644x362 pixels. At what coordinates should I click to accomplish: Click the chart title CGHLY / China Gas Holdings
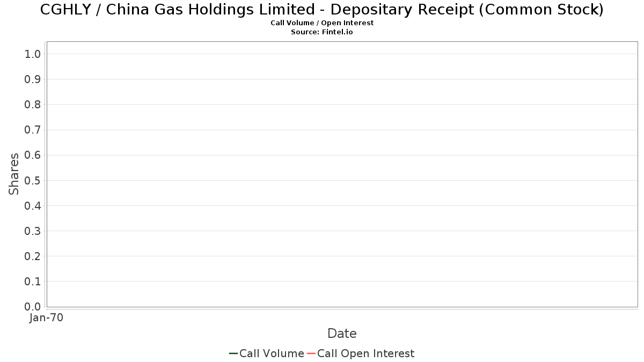(322, 9)
